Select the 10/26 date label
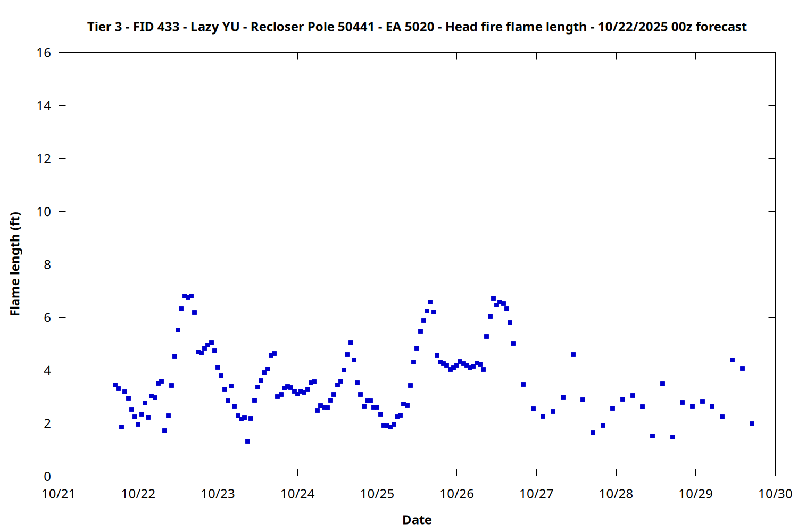Screen dimensions: 798x532 point(456,494)
